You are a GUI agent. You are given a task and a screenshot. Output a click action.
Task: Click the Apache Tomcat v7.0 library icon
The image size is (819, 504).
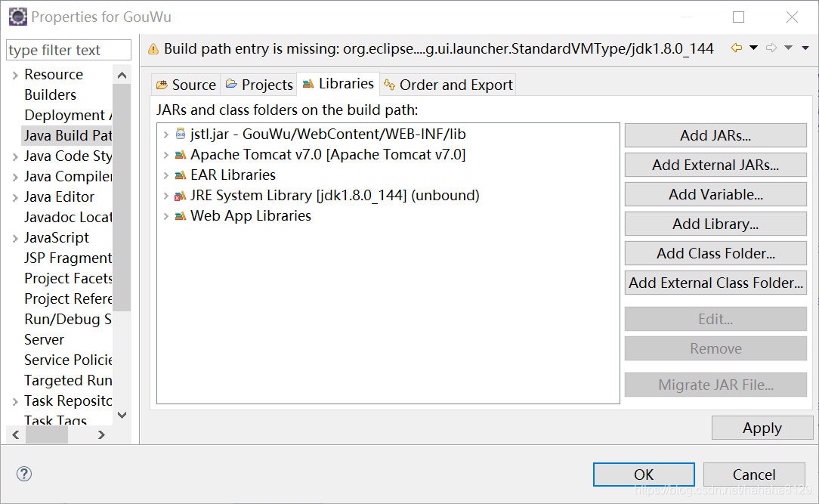click(181, 155)
